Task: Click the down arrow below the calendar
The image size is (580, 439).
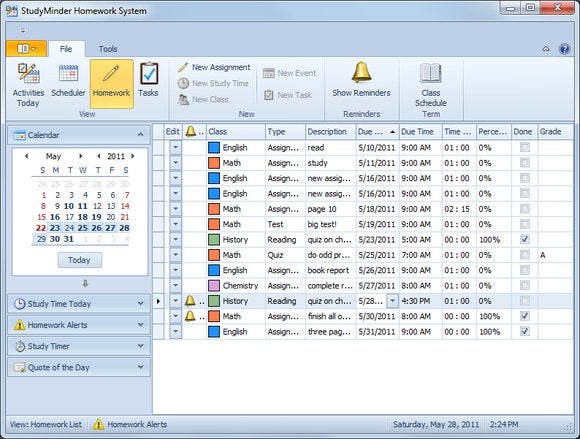Action: pos(85,284)
